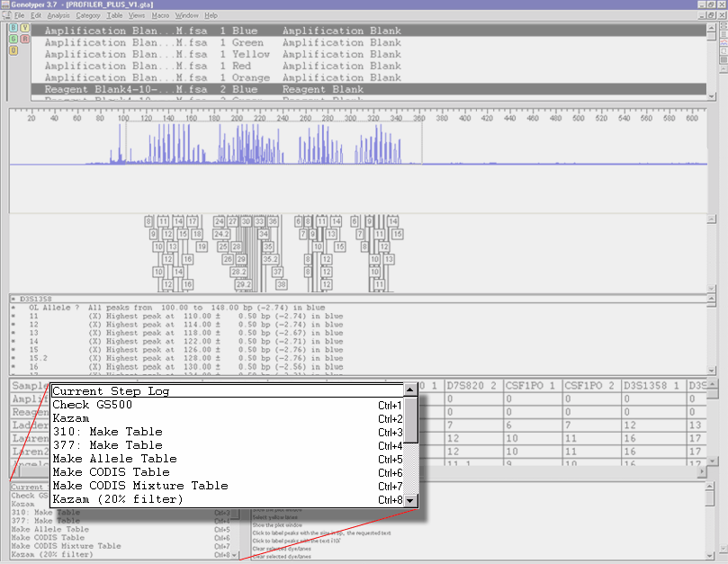Select the Amplification Blank 1 Red lane
This screenshot has height=564, width=728.
click(x=369, y=66)
